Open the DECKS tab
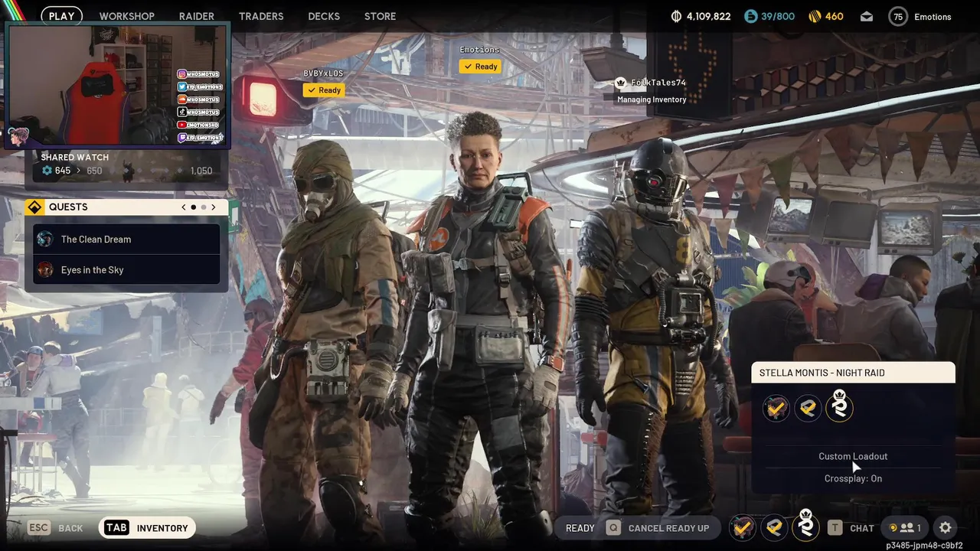Screen dimensions: 980x551 coord(324,16)
